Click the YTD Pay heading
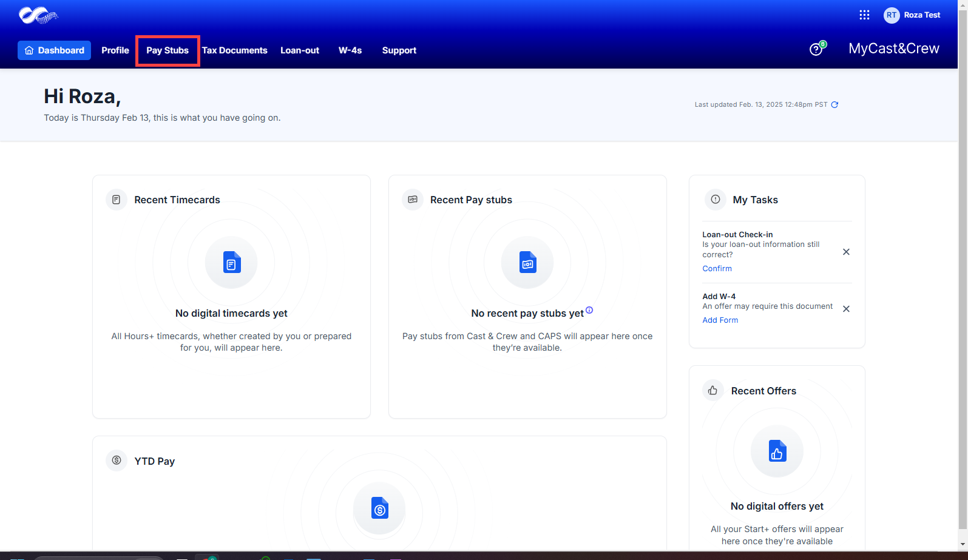The width and height of the screenshot is (968, 560). 155,461
